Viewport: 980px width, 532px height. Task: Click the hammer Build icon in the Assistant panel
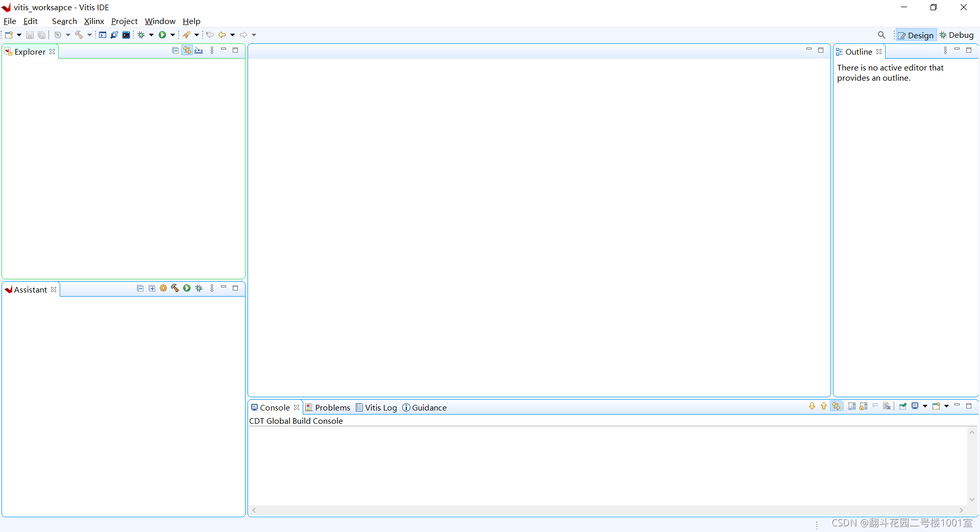click(175, 288)
